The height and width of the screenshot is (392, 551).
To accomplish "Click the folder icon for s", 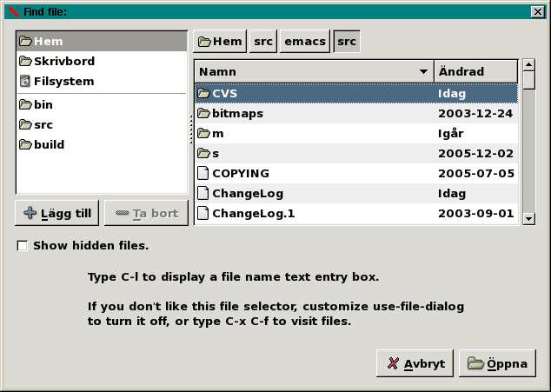I will pos(203,154).
